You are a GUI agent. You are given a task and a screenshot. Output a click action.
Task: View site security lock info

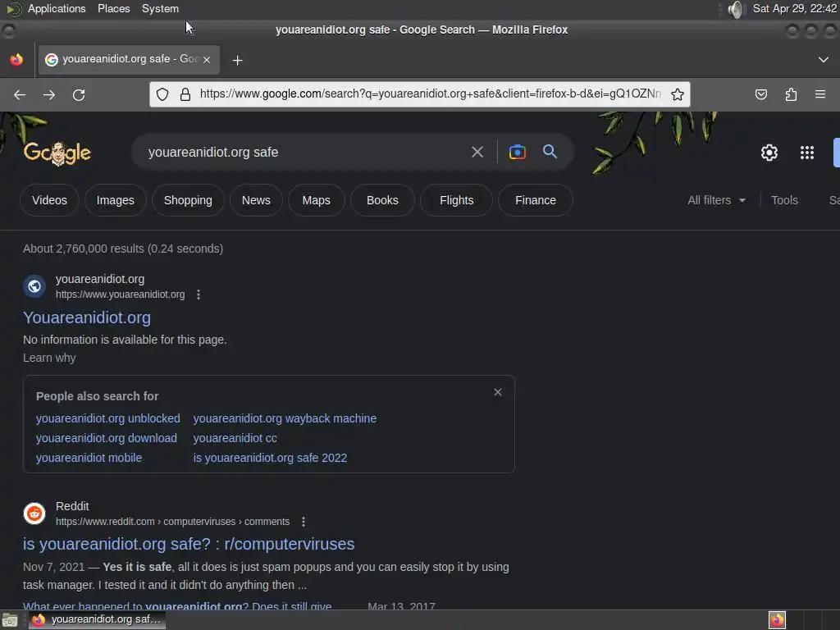(185, 95)
